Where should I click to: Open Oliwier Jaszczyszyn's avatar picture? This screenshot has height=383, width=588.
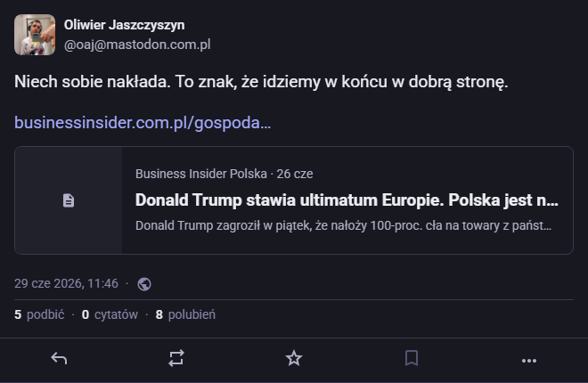tap(35, 35)
